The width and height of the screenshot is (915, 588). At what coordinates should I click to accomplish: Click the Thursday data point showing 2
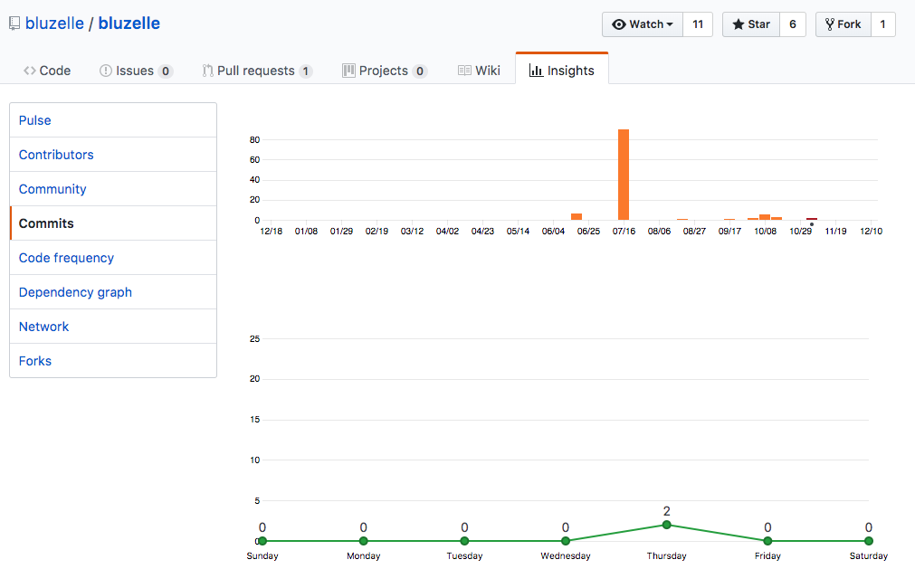[666, 525]
